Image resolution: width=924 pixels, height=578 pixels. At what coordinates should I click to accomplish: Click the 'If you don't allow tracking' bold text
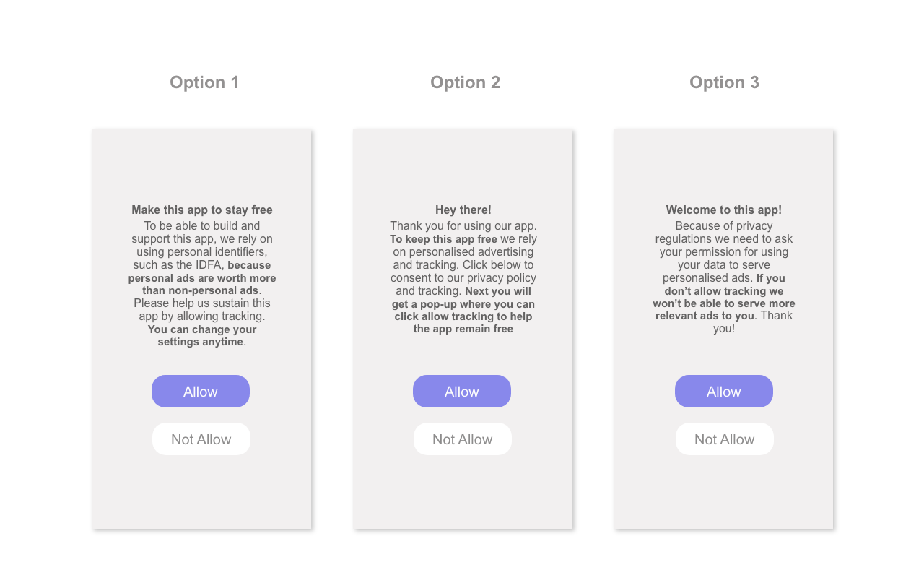pyautogui.click(x=724, y=291)
